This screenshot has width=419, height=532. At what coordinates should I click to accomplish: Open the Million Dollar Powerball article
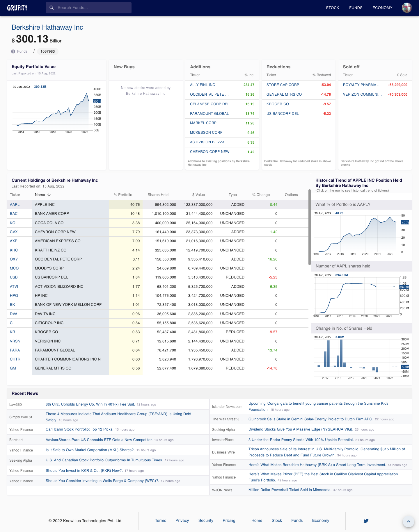point(290,490)
